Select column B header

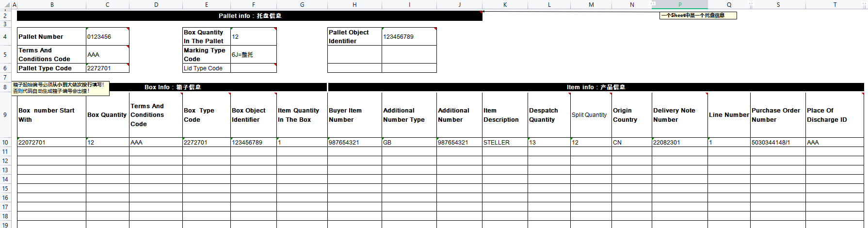pyautogui.click(x=52, y=5)
